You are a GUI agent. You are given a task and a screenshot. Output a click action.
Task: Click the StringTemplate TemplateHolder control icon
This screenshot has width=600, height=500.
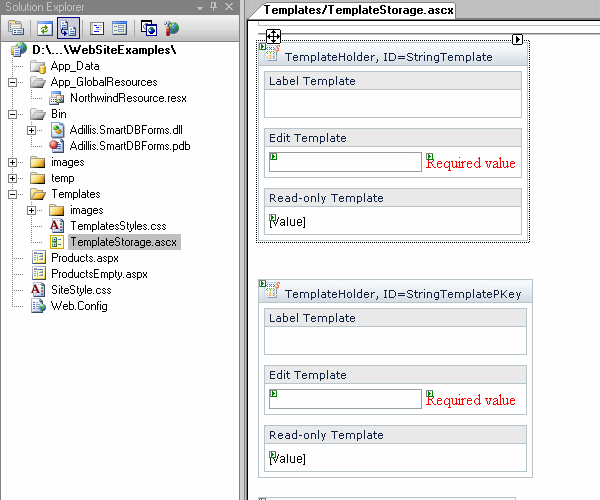270,52
